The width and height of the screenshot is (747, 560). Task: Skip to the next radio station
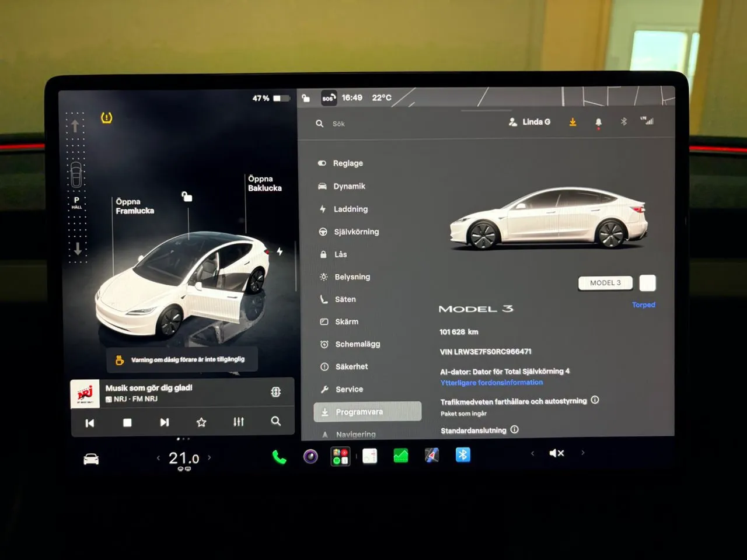[165, 422]
